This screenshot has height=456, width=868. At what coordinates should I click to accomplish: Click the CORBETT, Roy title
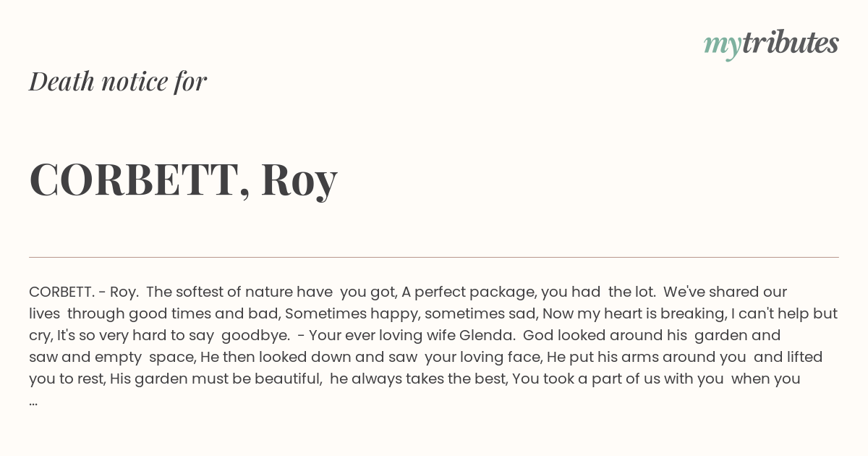[x=183, y=180]
